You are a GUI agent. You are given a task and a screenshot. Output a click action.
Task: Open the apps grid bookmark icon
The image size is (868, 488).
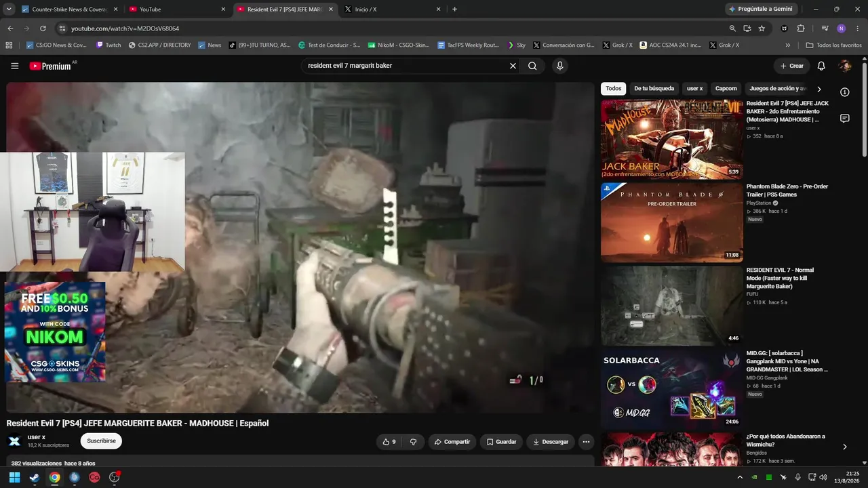click(x=9, y=45)
